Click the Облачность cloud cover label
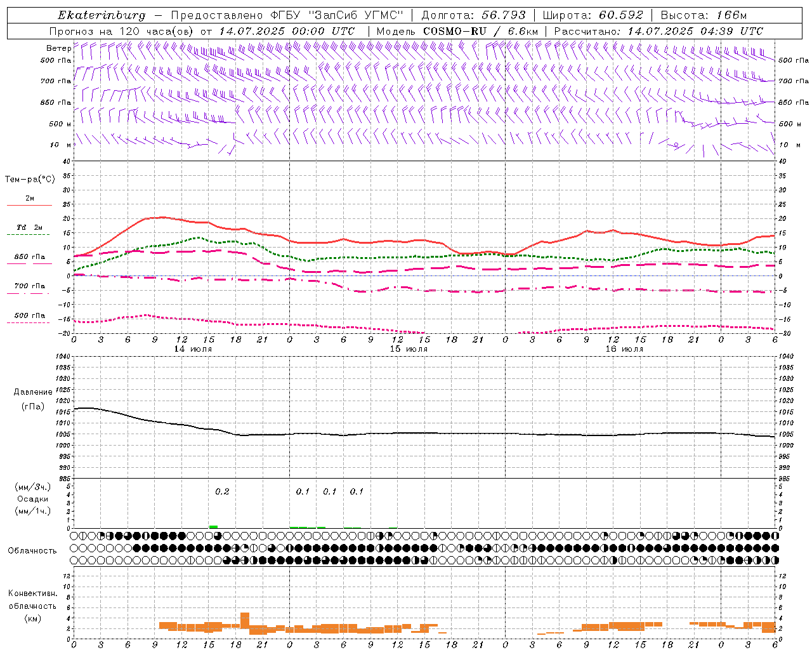This screenshot has width=812, height=650. [32, 551]
